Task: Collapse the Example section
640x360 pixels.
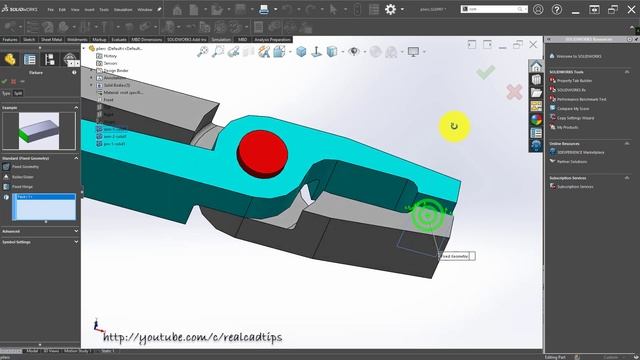Action: 76,107
